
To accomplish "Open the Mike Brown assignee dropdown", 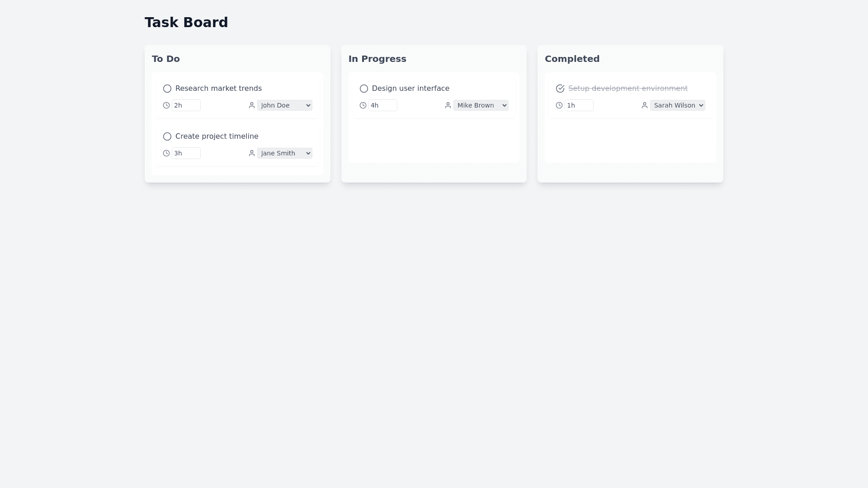I will coord(481,105).
